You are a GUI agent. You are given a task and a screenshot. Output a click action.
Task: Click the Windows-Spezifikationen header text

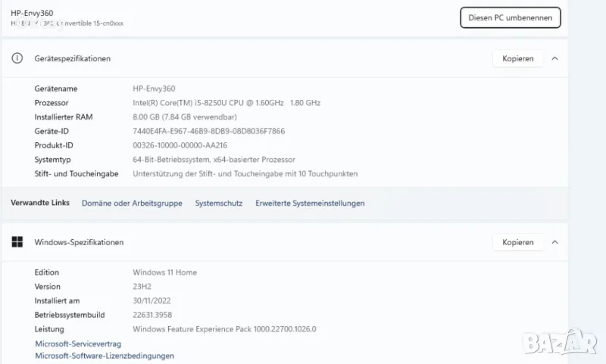pyautogui.click(x=79, y=242)
